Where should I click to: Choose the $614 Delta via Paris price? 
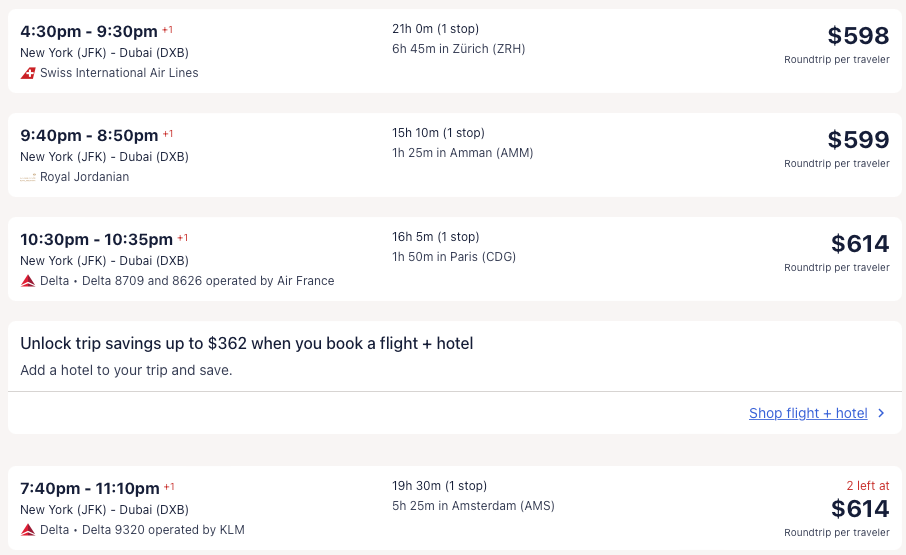tap(859, 244)
